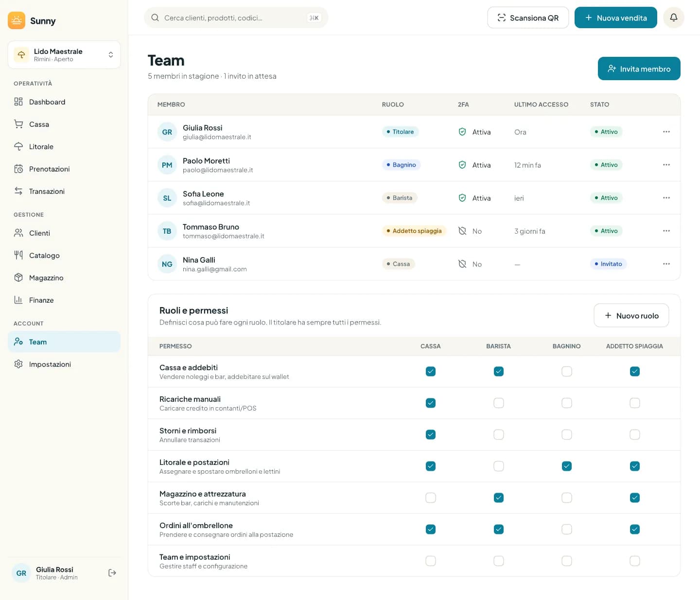The width and height of the screenshot is (700, 600).
Task: Open Cassa from the sidebar
Action: 64,124
